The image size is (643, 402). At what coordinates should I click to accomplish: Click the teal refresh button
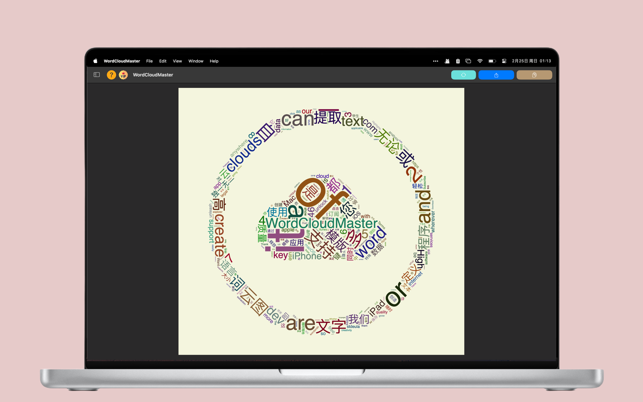(463, 75)
